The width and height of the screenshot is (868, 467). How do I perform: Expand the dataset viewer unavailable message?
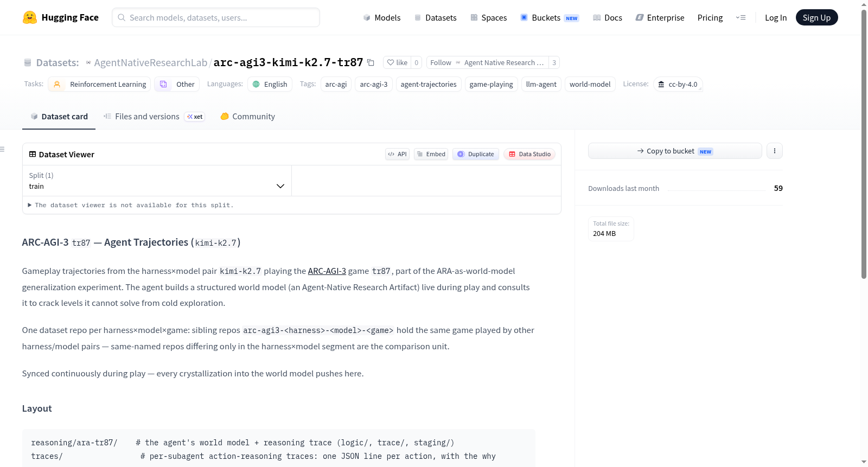pos(130,205)
